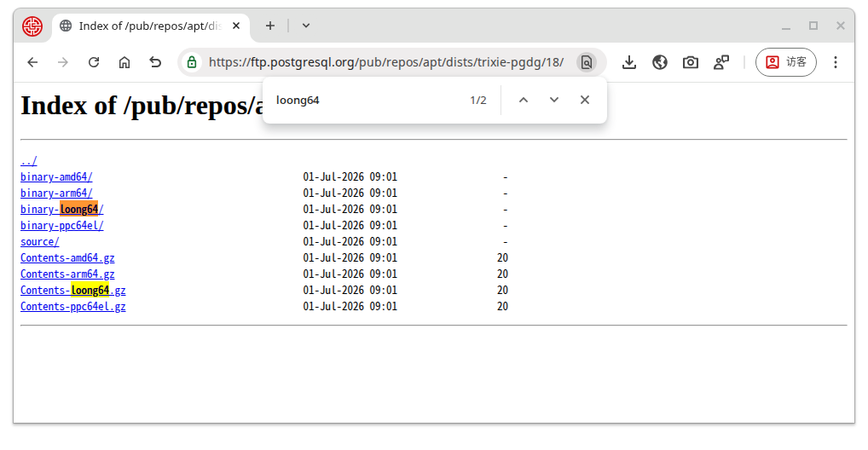This screenshot has width=868, height=450.
Task: Go forward with the forward arrow
Action: [63, 62]
